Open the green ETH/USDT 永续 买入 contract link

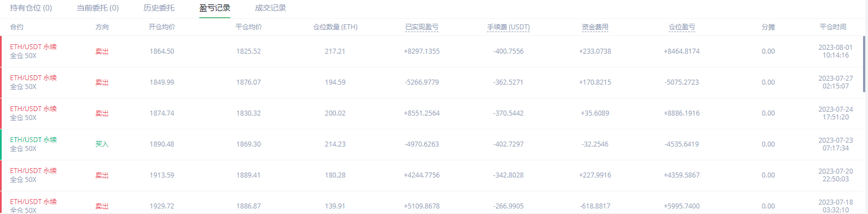[x=33, y=140]
